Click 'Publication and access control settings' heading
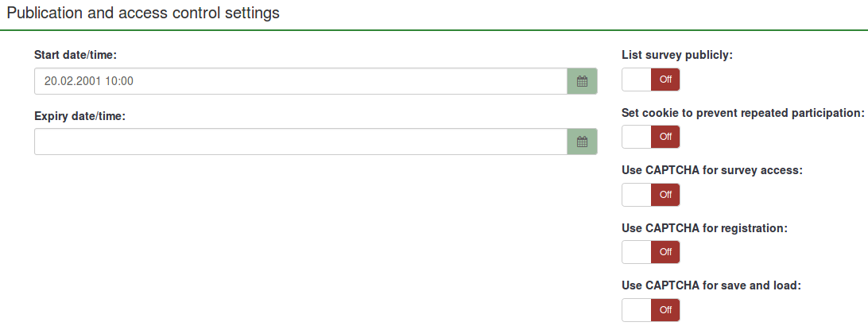The width and height of the screenshot is (868, 326). tap(143, 14)
